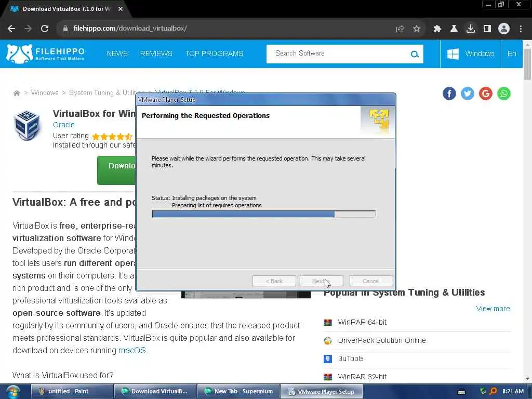Image resolution: width=532 pixels, height=399 pixels.
Task: Open the macOS link
Action: pos(132,351)
